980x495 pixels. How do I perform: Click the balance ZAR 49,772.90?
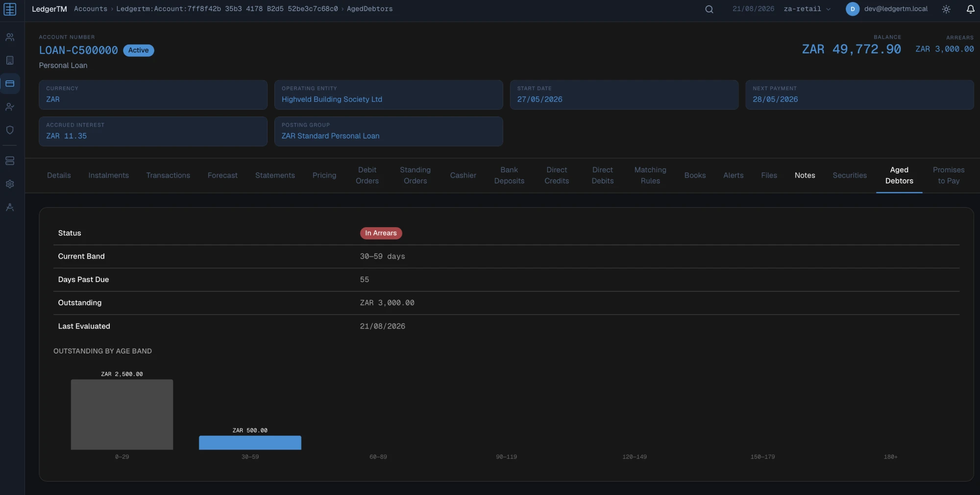coord(852,49)
